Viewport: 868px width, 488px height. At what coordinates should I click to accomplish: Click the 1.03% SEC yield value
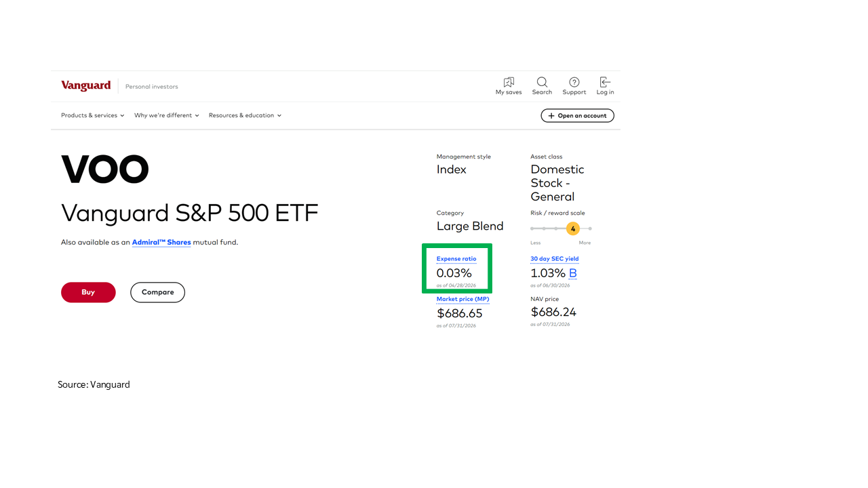tap(548, 273)
